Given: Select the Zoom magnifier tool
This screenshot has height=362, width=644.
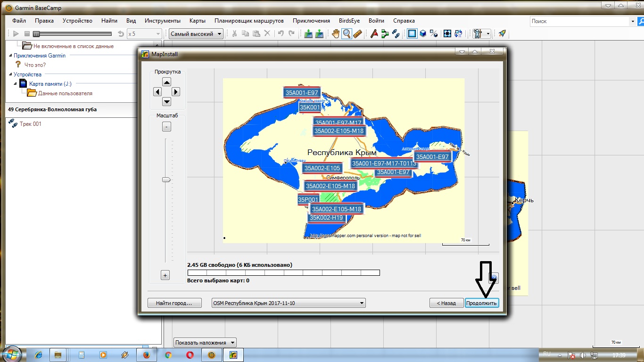Looking at the screenshot, I should pos(347,33).
